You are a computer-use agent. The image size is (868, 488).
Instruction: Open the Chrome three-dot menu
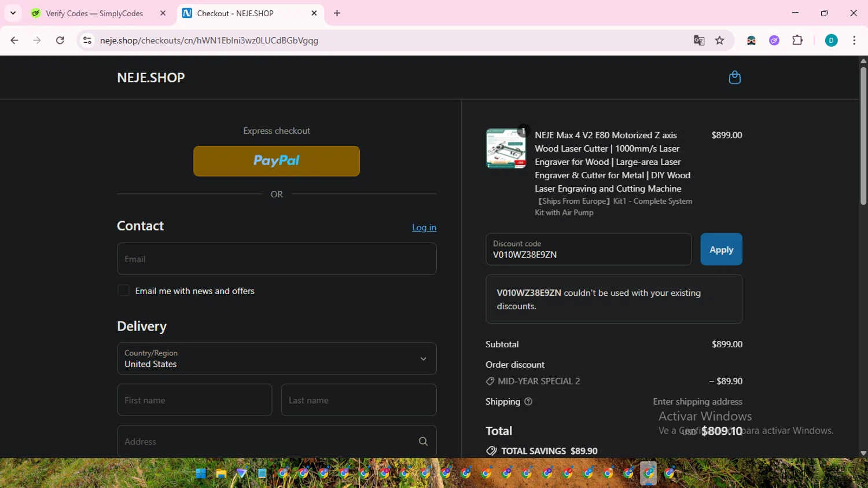click(x=854, y=41)
